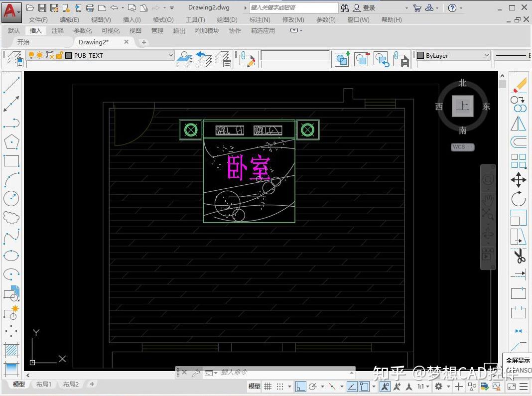Toggle the drawing grid display
Viewport: 532px width, 396px height.
[x=268, y=387]
